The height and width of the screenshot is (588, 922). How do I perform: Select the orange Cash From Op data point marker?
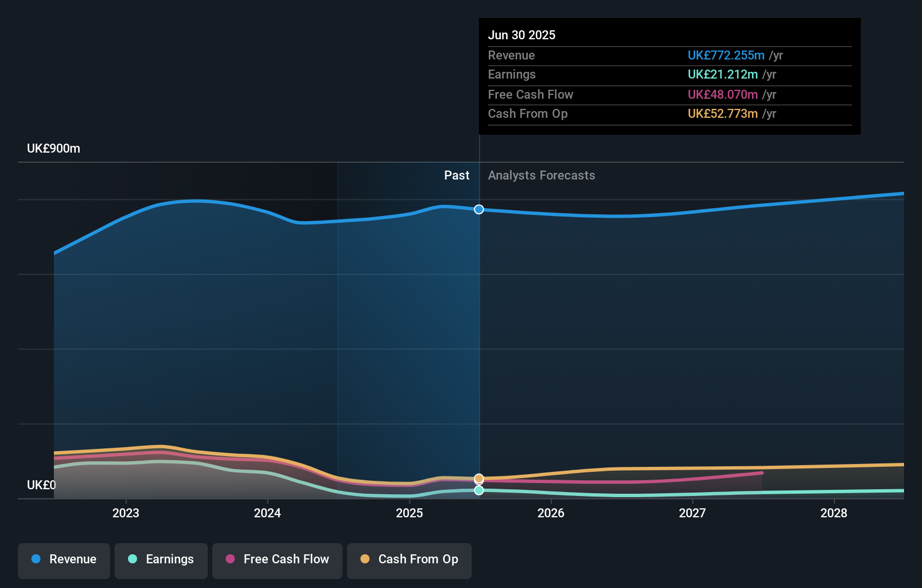coord(478,478)
